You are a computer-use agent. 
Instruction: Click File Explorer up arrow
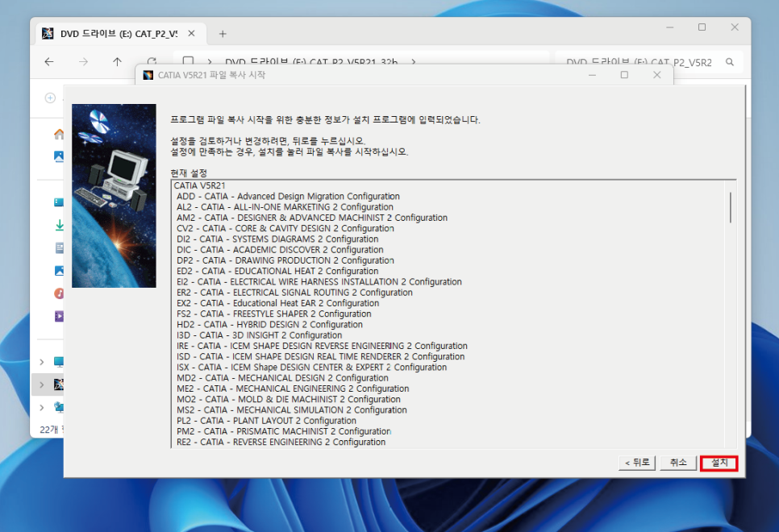[x=117, y=61]
